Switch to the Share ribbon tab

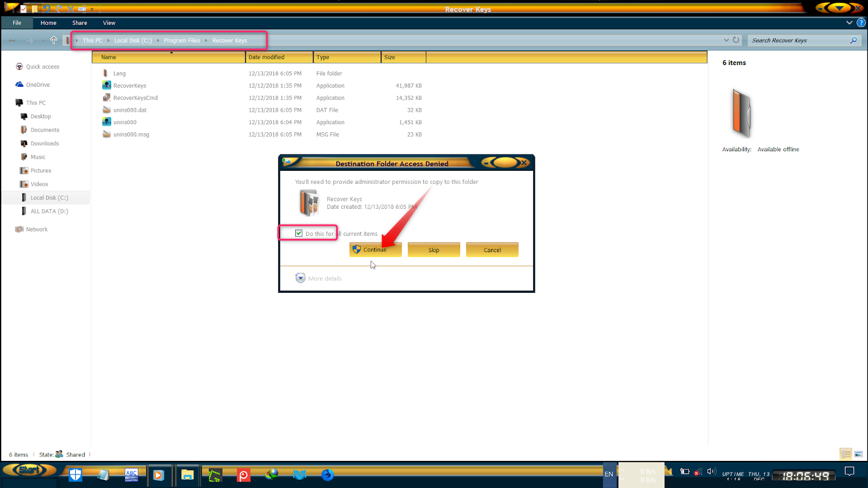point(80,23)
